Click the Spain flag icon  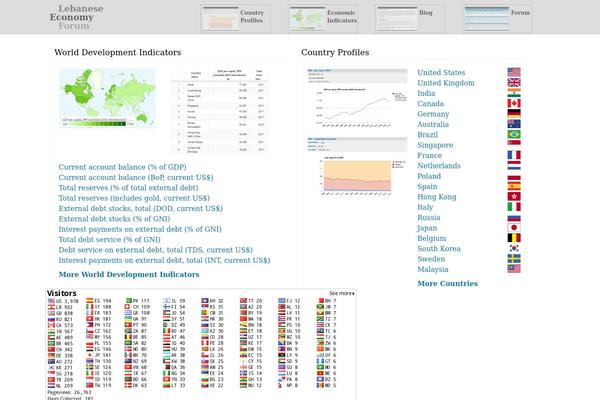pyautogui.click(x=514, y=186)
